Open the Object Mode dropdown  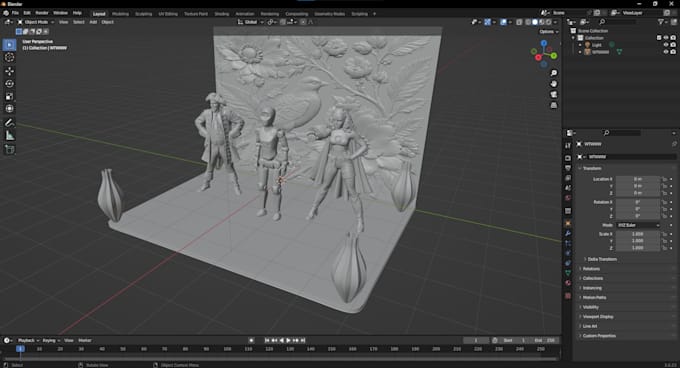tap(36, 22)
